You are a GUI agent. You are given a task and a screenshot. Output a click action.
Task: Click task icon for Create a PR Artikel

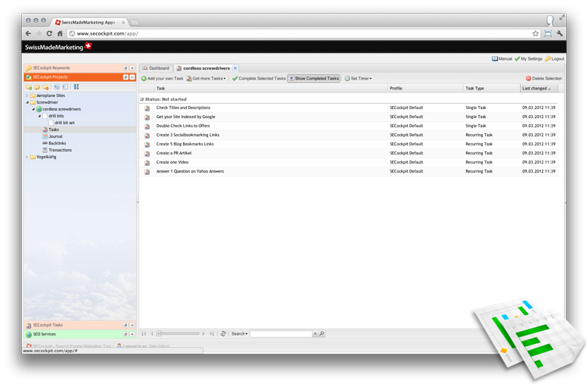[148, 154]
